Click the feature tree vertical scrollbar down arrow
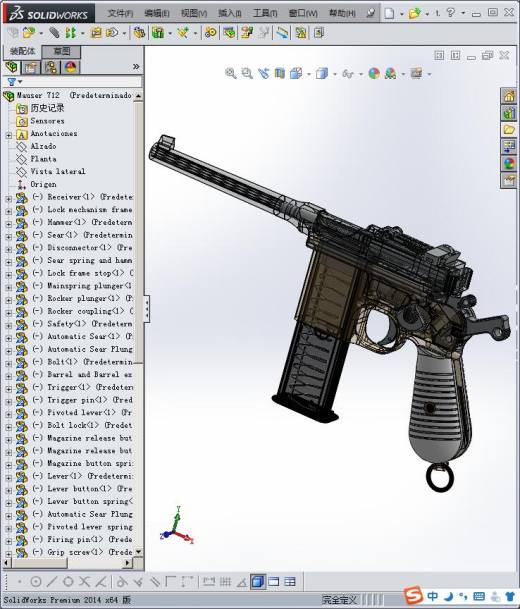Screen dimensions: 520x609 (138, 552)
